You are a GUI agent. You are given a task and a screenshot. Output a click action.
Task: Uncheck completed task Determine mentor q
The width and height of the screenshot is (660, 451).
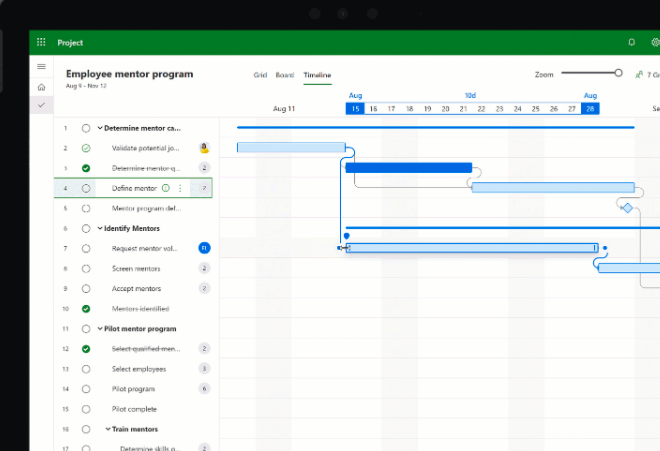click(x=86, y=168)
